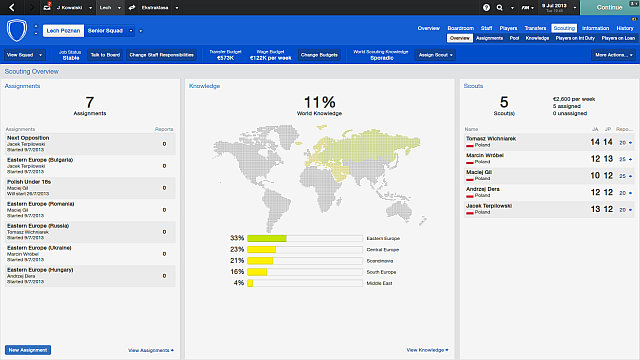Click Poland flag under Tomasz Wichniarek

pos(470,145)
